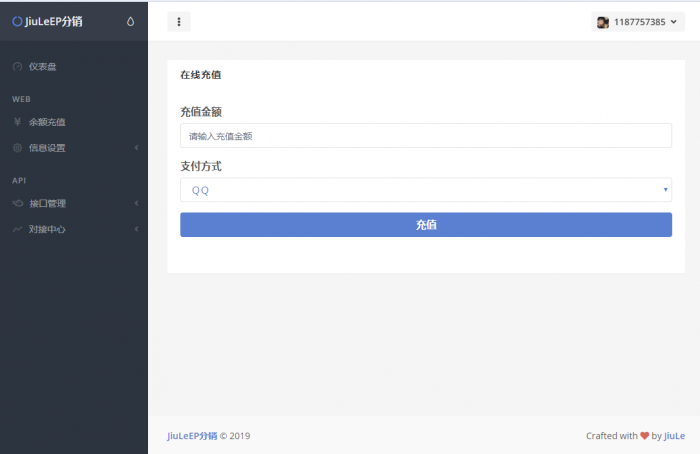Image resolution: width=700 pixels, height=454 pixels.
Task: Focus the 充值金额 amount input field
Action: 425,135
